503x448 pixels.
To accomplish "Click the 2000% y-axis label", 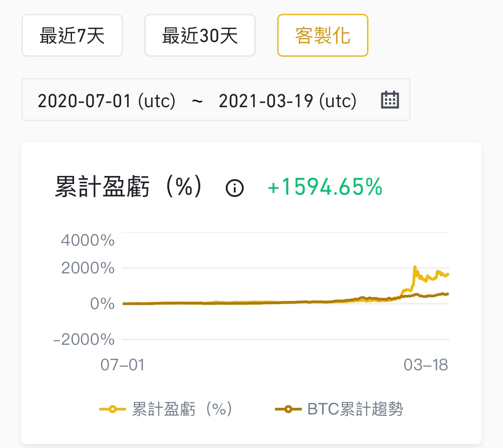I will tap(88, 268).
